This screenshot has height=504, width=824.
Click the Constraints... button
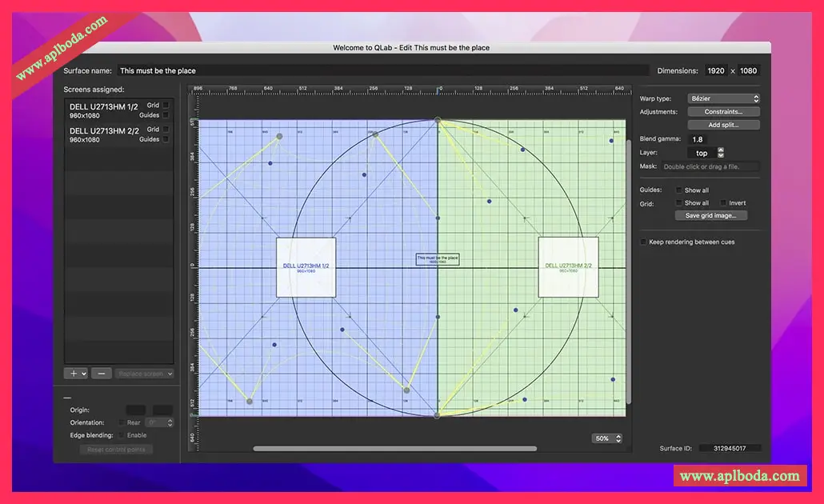pyautogui.click(x=723, y=112)
